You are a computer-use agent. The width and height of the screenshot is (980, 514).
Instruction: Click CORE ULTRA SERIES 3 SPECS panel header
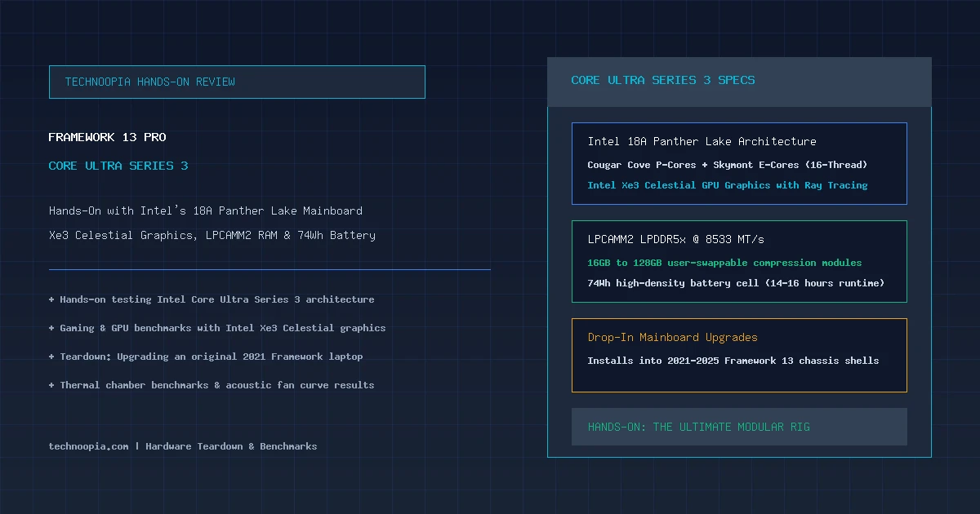[739, 82]
